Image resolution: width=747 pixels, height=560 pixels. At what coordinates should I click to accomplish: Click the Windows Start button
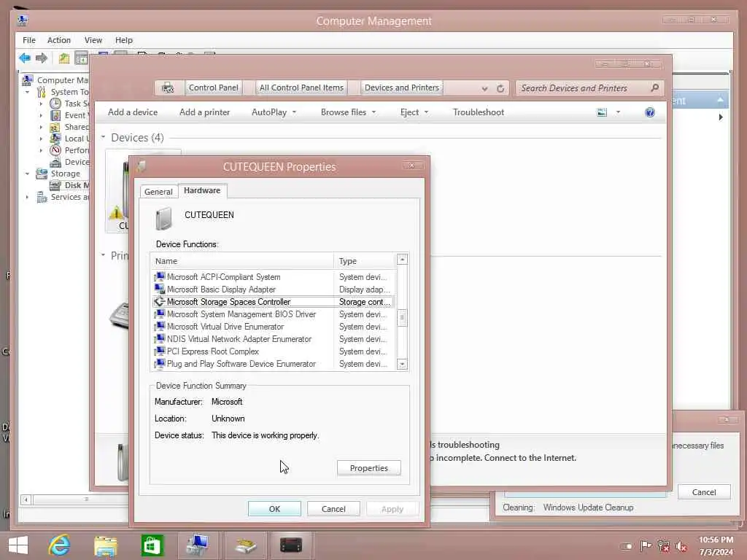point(18,545)
